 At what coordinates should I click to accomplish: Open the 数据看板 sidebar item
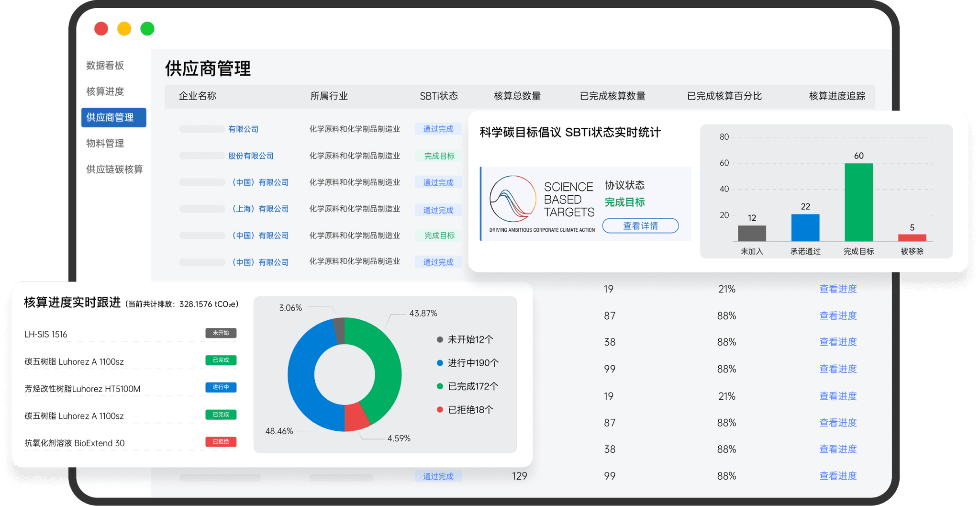point(104,66)
